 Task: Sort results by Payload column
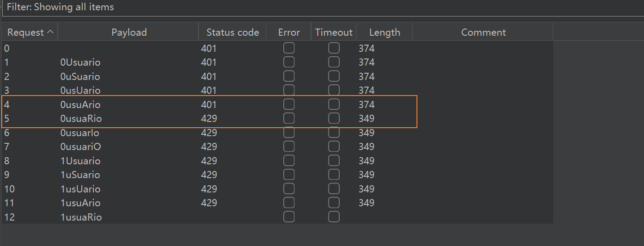pos(129,33)
